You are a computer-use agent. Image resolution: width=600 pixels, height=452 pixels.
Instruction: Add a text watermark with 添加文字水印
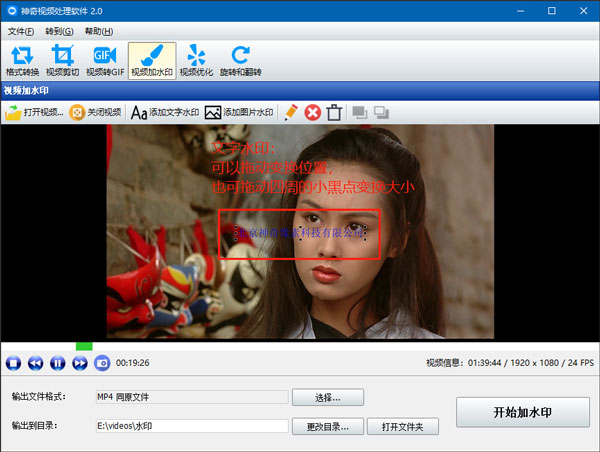(165, 113)
